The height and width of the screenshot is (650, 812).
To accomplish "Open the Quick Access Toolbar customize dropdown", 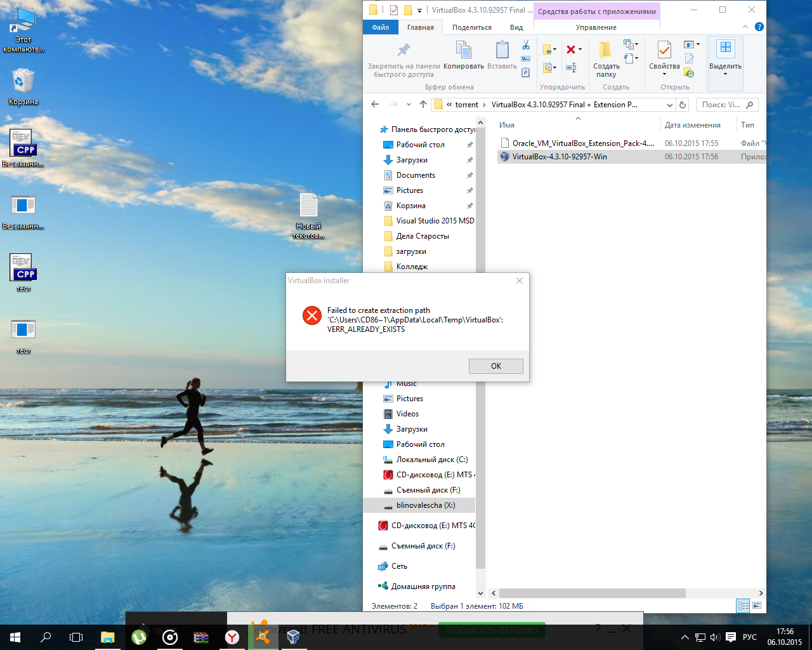I will (x=419, y=10).
